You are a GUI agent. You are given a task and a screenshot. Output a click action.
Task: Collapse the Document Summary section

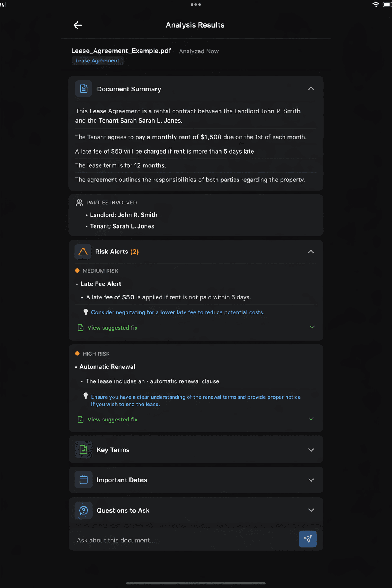(x=311, y=88)
